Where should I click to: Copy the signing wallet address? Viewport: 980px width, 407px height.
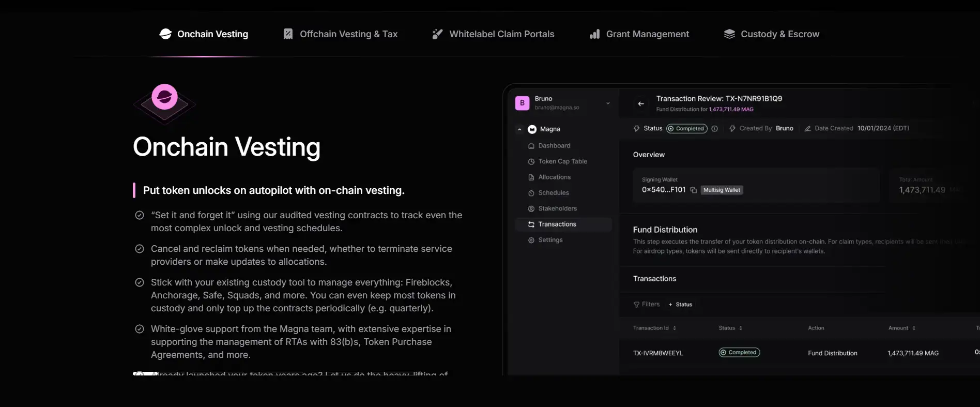tap(693, 190)
